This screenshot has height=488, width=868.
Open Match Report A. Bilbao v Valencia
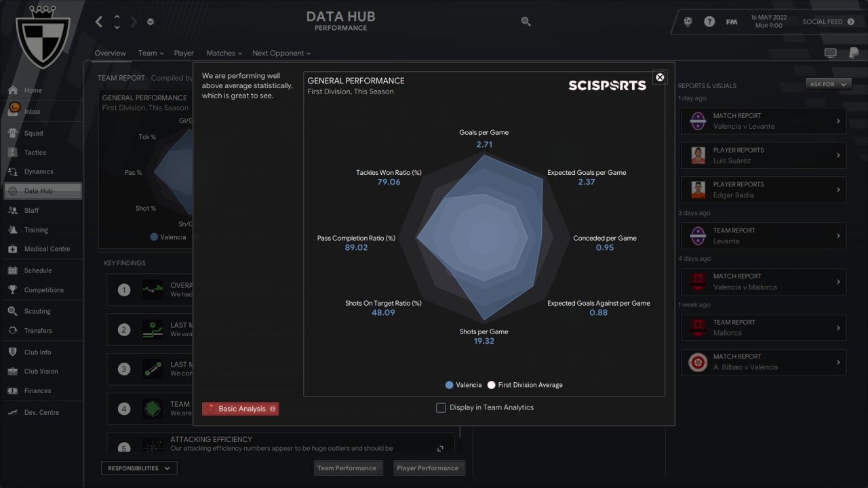click(764, 362)
